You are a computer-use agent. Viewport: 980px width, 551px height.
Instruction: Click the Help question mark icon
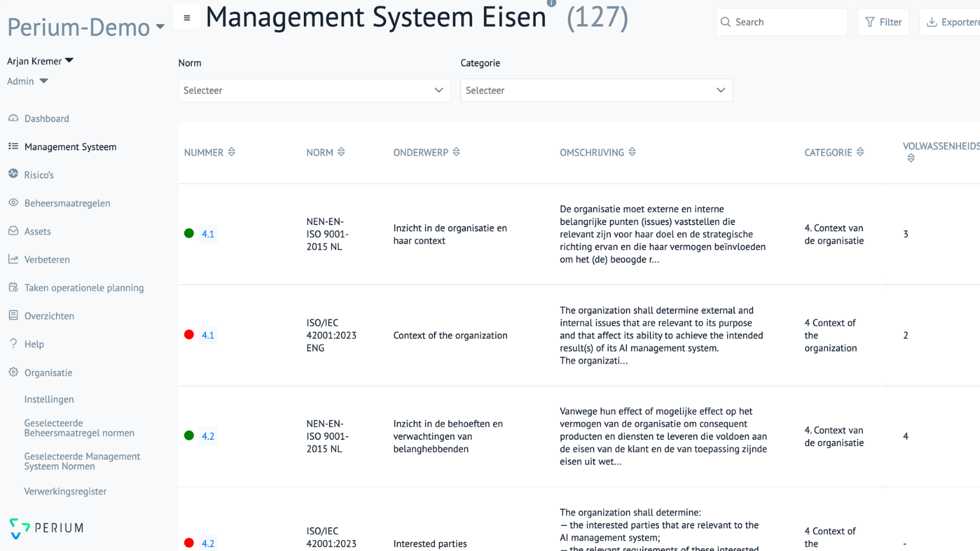[x=13, y=343]
